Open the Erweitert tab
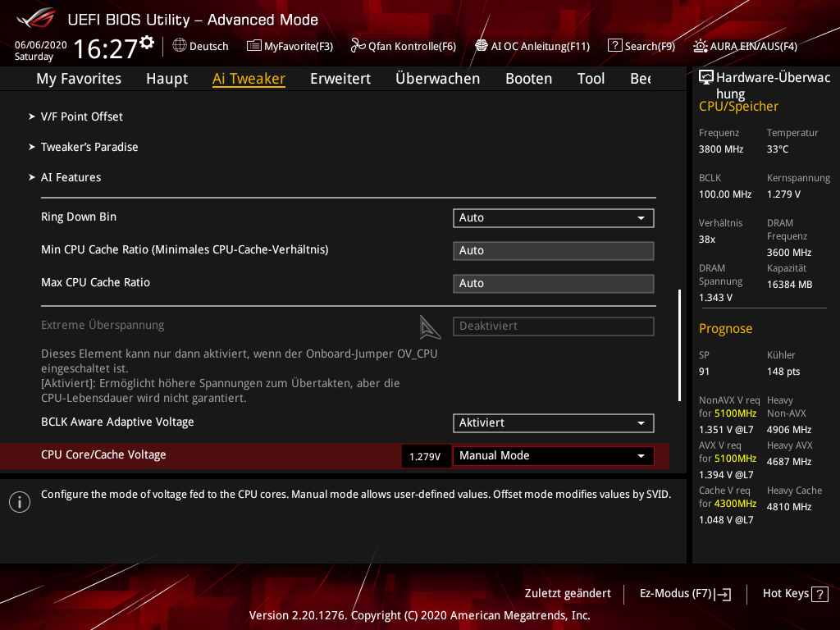Image resolution: width=840 pixels, height=630 pixels. [340, 78]
